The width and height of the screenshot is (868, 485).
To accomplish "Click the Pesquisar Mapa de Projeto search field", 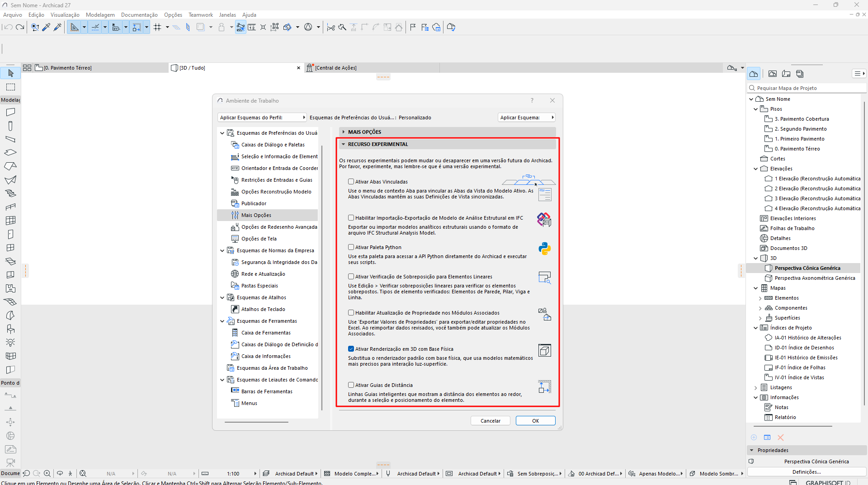I will click(807, 88).
